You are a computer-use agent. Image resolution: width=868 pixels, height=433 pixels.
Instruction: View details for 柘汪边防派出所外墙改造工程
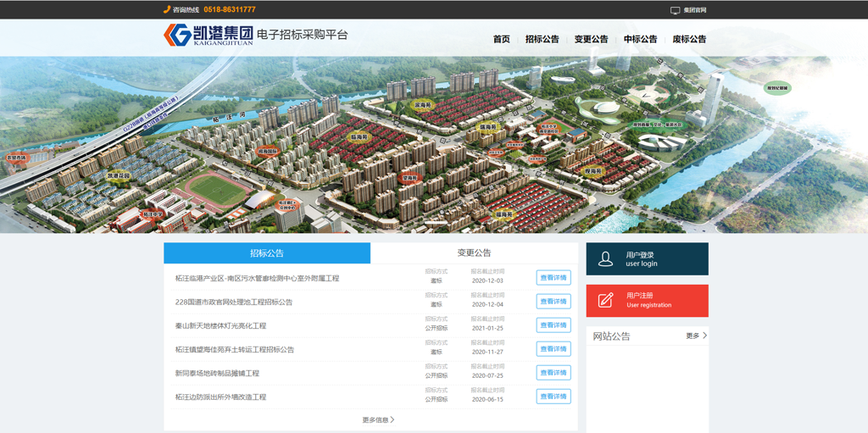click(x=553, y=397)
